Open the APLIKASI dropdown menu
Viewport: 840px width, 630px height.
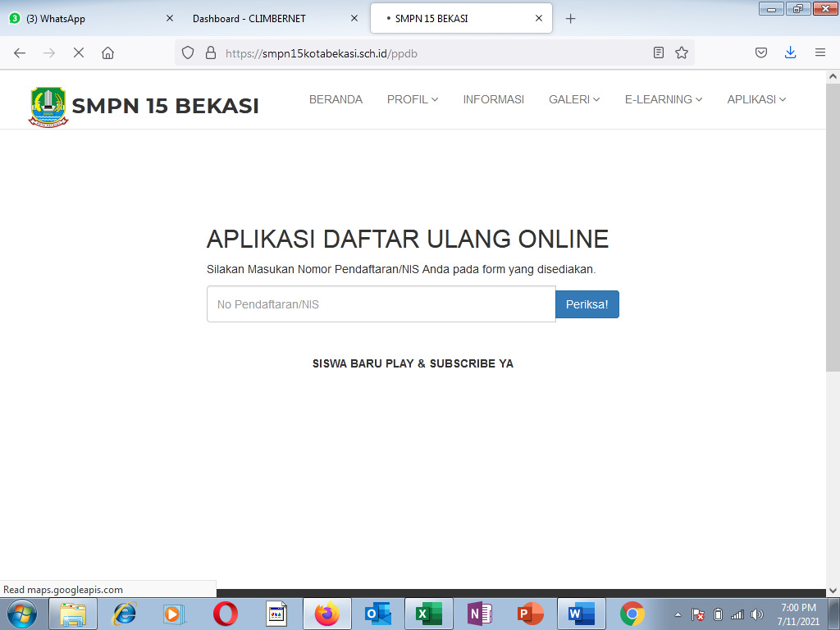coord(756,99)
